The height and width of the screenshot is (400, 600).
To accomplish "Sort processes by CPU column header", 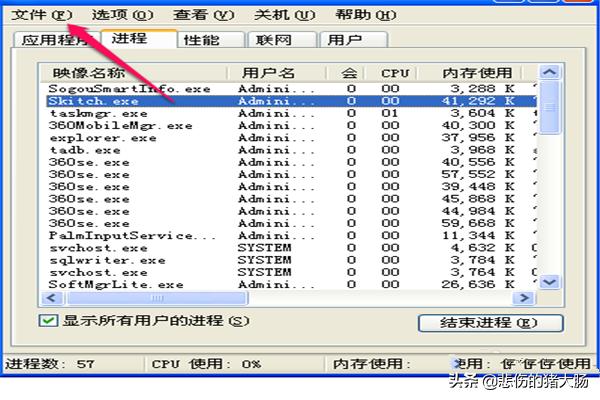I will pos(395,73).
